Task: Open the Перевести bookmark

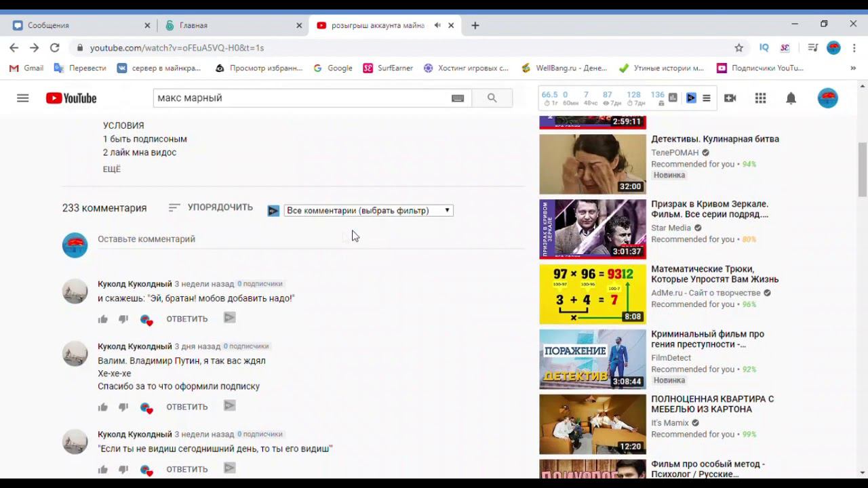Action: [x=80, y=68]
